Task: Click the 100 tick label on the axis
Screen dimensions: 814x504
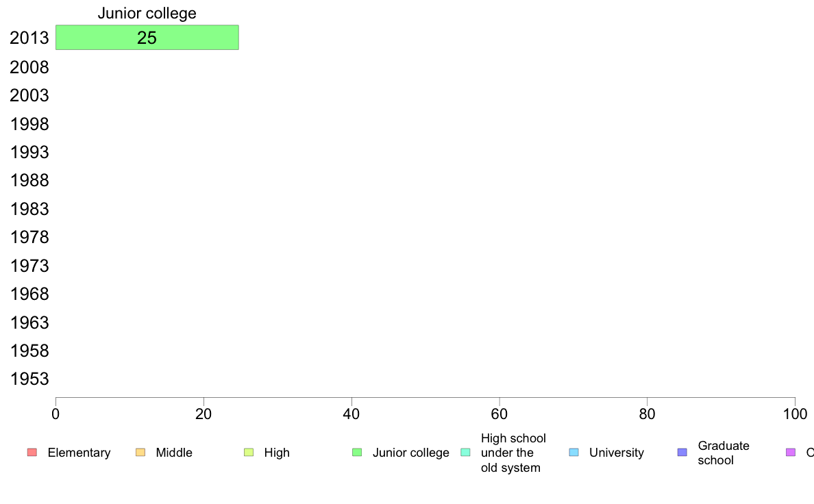Action: click(x=795, y=414)
